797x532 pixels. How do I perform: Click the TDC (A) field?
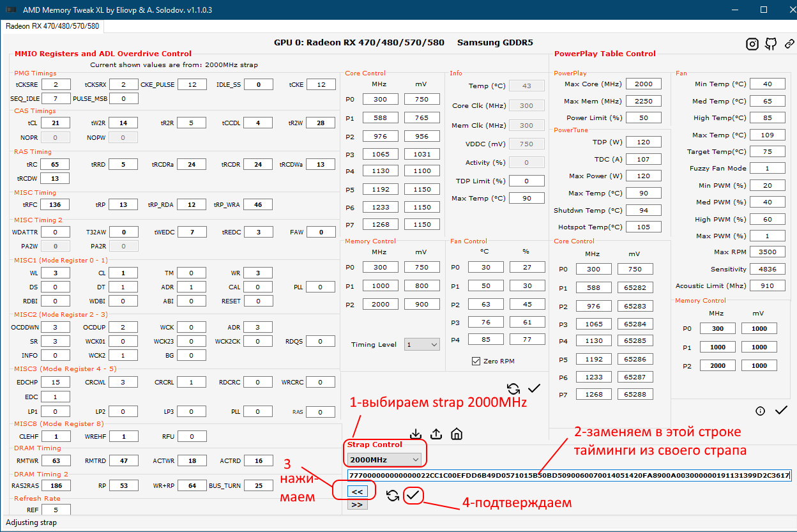(644, 159)
